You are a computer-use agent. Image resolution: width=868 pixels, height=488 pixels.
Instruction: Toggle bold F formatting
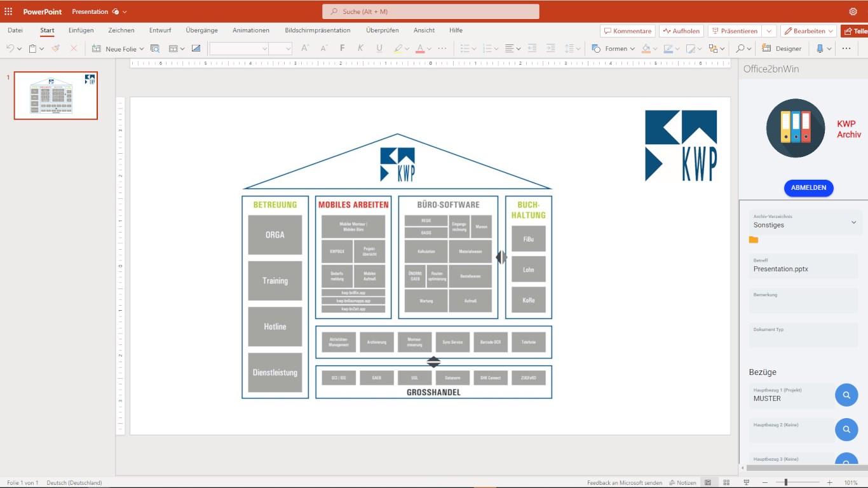coord(342,48)
